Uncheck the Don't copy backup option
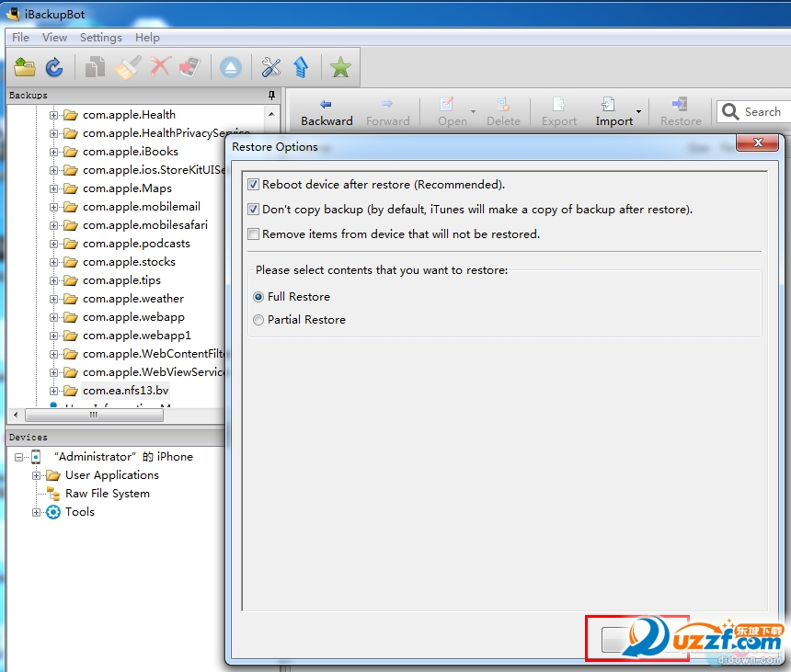791x672 pixels. (254, 210)
